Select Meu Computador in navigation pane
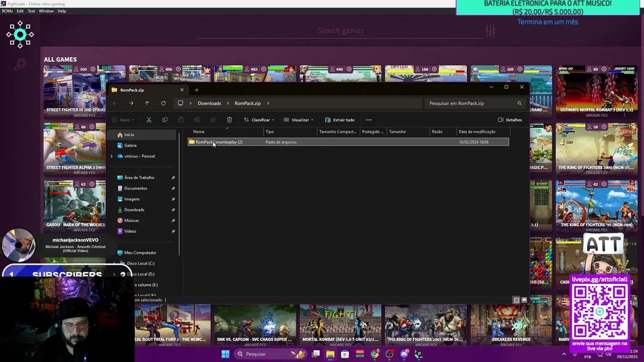Viewport: 644px width, 362px height. tap(136, 253)
